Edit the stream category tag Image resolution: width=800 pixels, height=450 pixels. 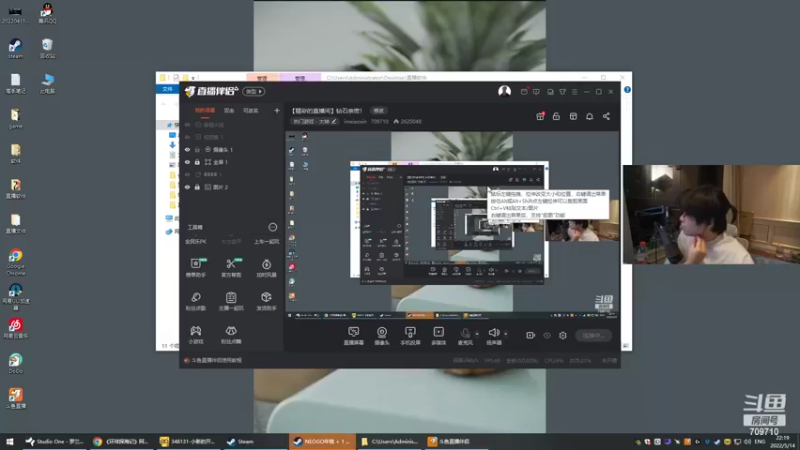(x=314, y=121)
